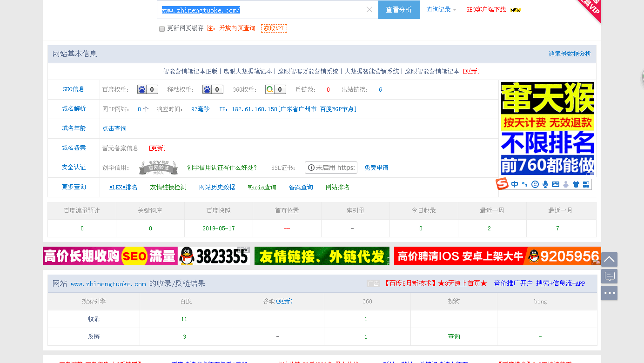The width and height of the screenshot is (644, 363).
Task: Click www.zhinengtuoke.com in results header
Action: click(108, 283)
